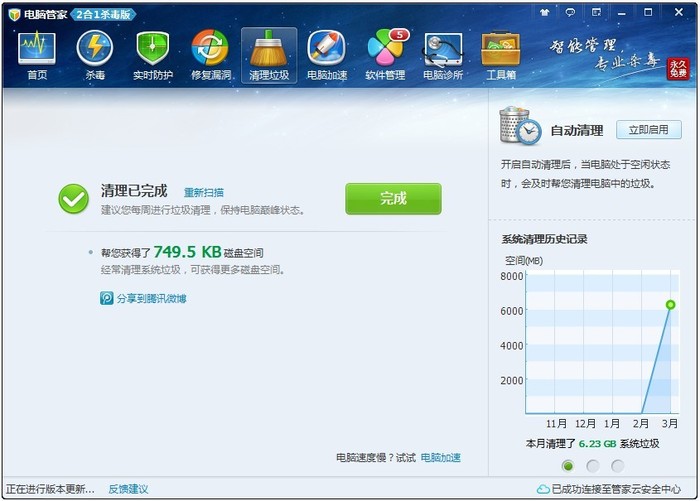Open the main menu icon in title bar
This screenshot has height=501, width=700.
(596, 13)
